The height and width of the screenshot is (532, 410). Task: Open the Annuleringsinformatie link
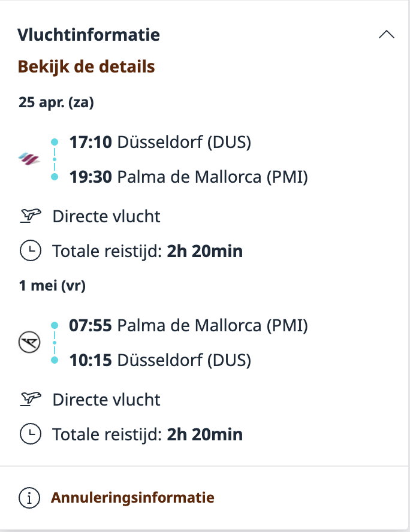coord(132,497)
